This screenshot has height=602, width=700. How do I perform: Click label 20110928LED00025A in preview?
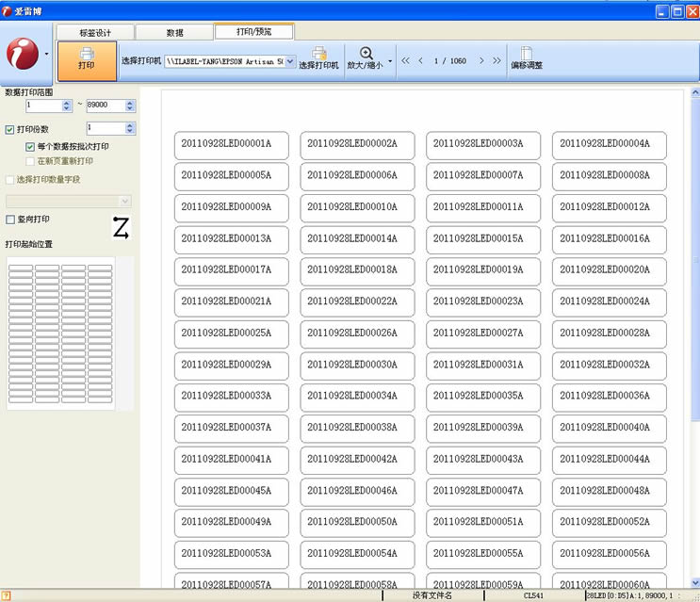[x=231, y=334]
